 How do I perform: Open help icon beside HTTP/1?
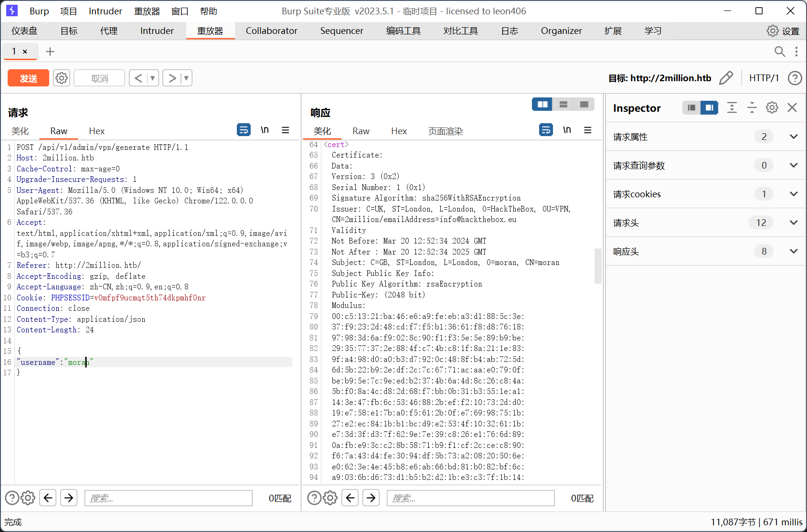(x=795, y=78)
